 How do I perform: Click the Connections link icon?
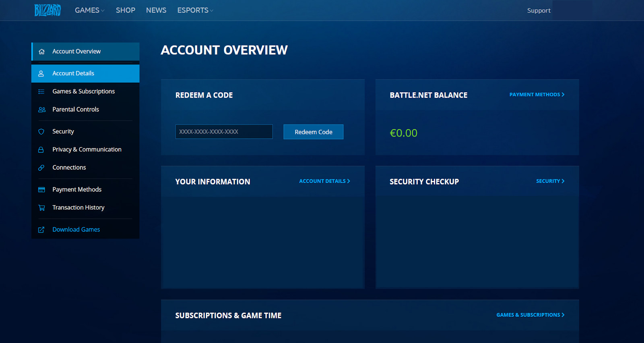coord(41,168)
